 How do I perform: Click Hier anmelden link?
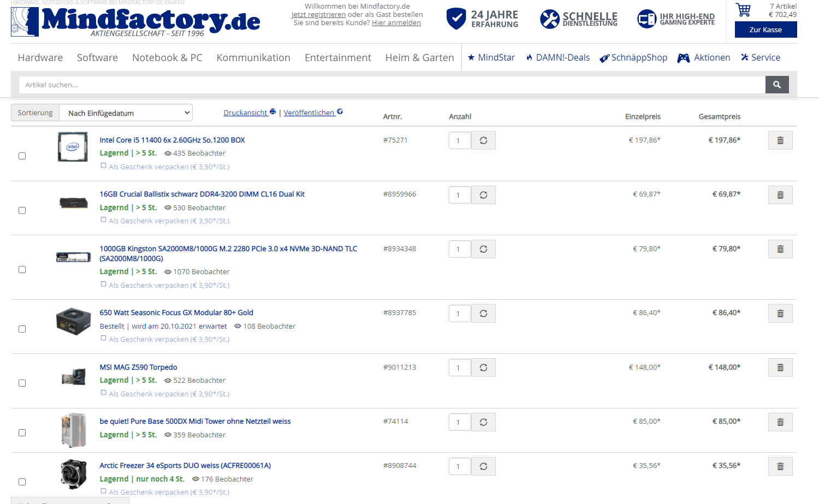[396, 23]
